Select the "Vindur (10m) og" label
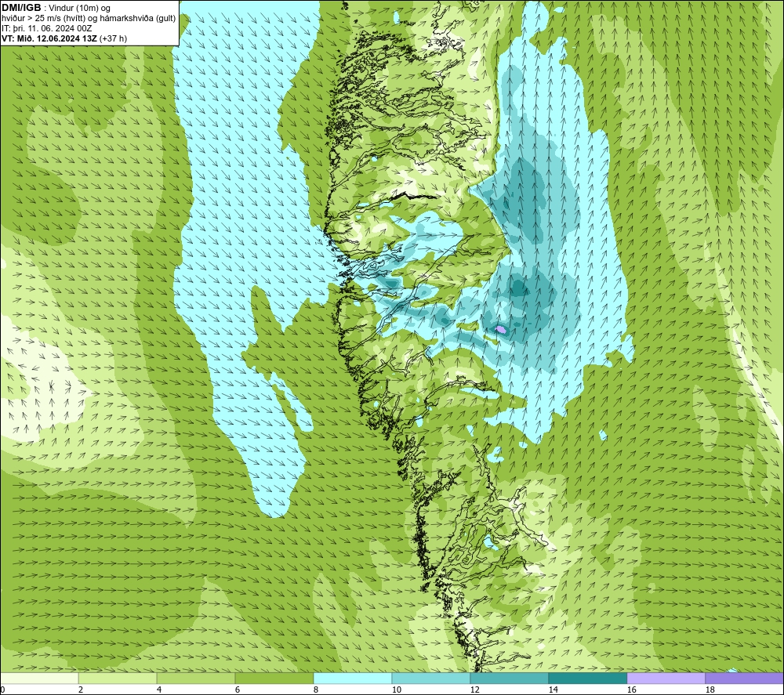The image size is (784, 695). pos(79,9)
